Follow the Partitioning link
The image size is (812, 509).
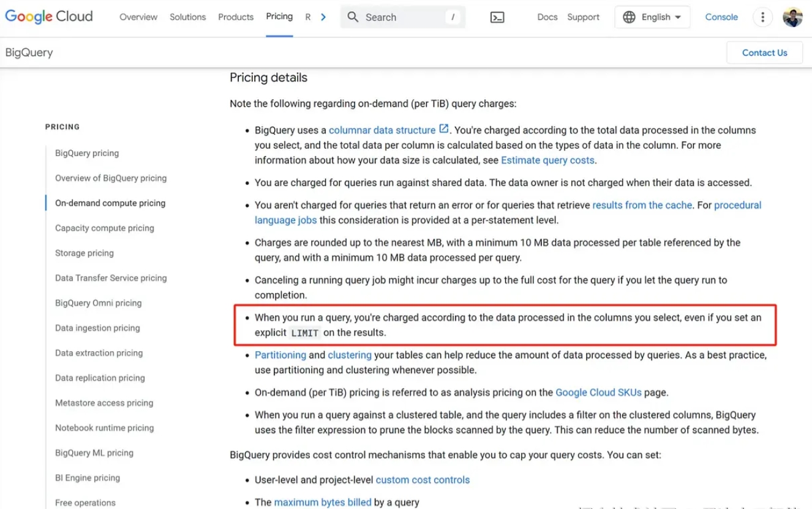click(280, 355)
